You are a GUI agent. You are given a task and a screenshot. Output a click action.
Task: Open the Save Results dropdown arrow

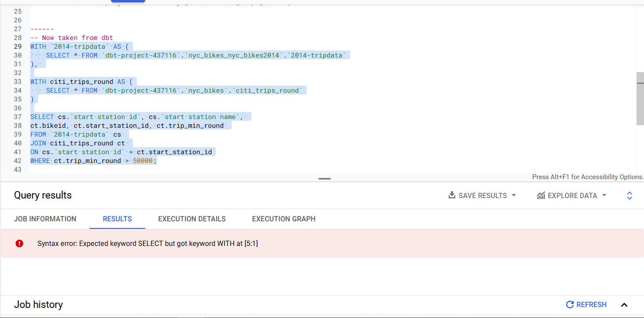(x=514, y=195)
